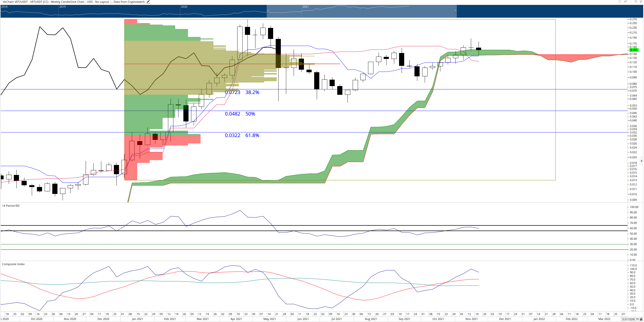Click Oct 2021 on the time axis
The height and width of the screenshot is (322, 644).
click(438, 319)
